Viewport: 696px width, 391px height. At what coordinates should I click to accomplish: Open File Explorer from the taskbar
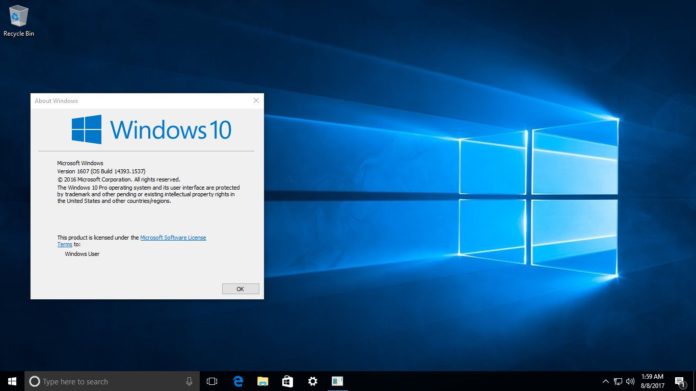(x=263, y=381)
